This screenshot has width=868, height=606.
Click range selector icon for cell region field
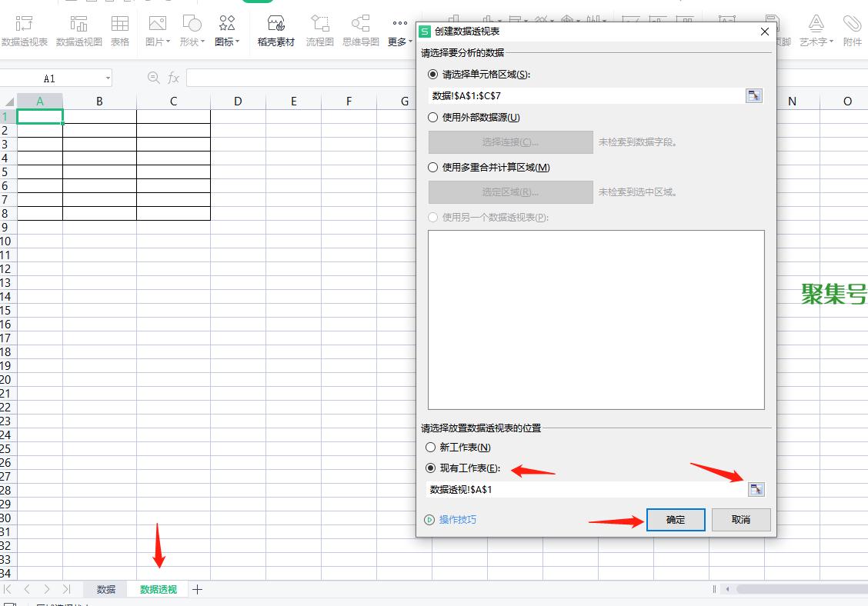[x=754, y=95]
